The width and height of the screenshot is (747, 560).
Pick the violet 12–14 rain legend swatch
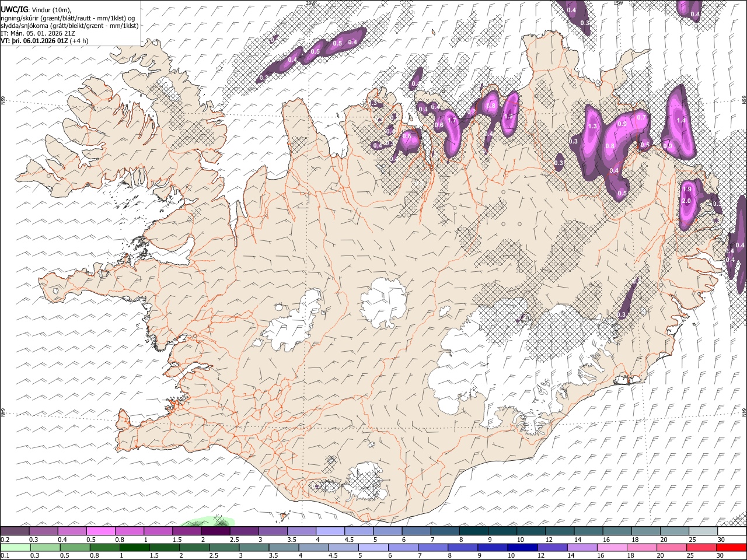point(553,548)
